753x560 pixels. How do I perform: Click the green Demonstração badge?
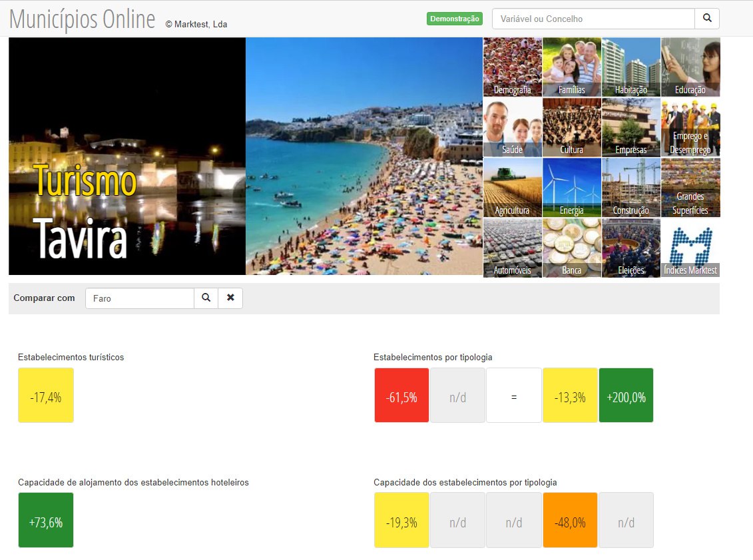tap(454, 19)
